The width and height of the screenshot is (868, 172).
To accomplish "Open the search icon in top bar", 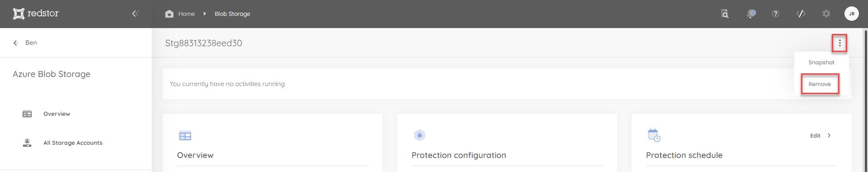I will (x=725, y=14).
